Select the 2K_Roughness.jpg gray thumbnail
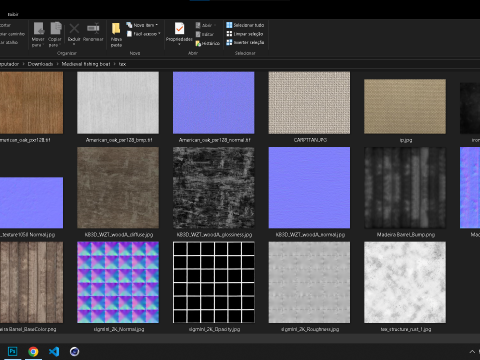 pos(309,282)
